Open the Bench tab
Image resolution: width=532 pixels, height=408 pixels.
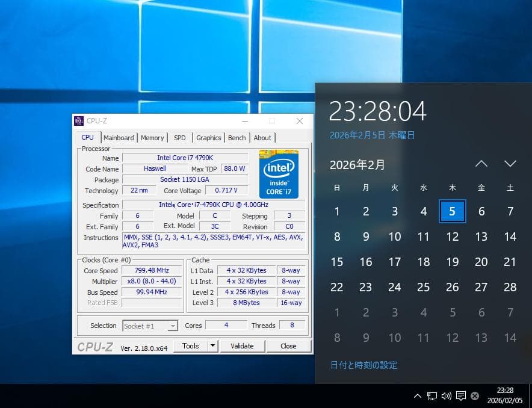(237, 138)
